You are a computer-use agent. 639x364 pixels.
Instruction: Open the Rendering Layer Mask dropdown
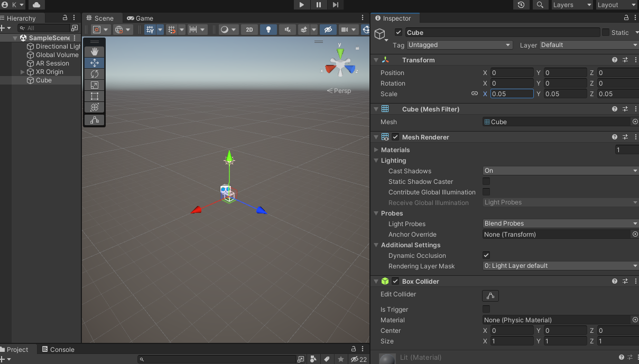(561, 266)
